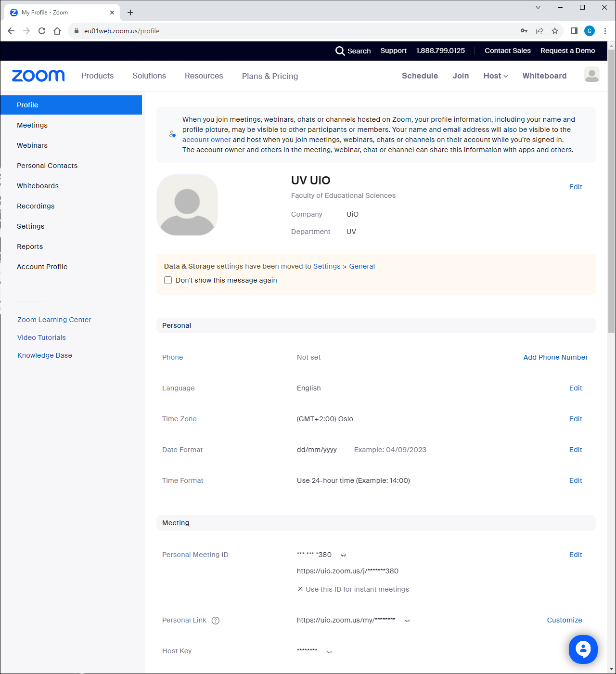Open the Resources menu
This screenshot has width=616, height=674.
tap(204, 76)
